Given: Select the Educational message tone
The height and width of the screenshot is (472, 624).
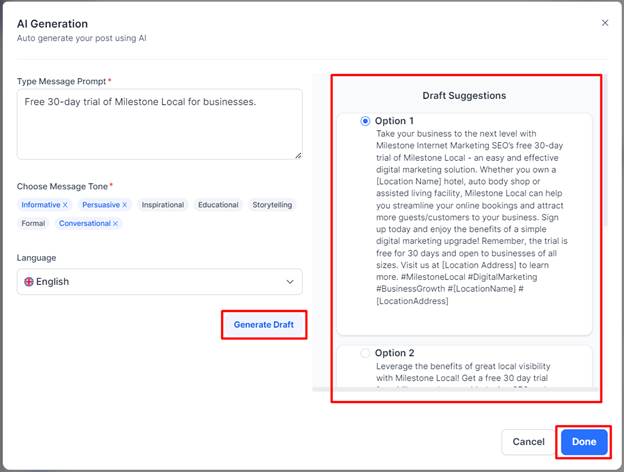Looking at the screenshot, I should point(218,205).
